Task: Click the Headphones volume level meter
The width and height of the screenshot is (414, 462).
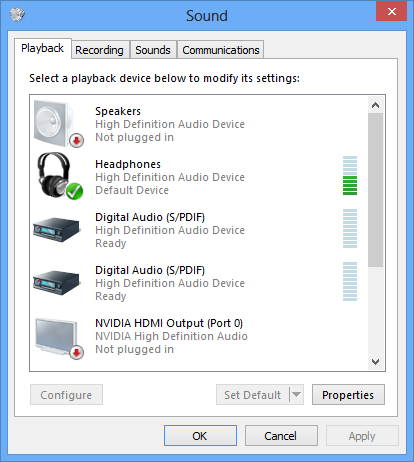Action: 350,175
